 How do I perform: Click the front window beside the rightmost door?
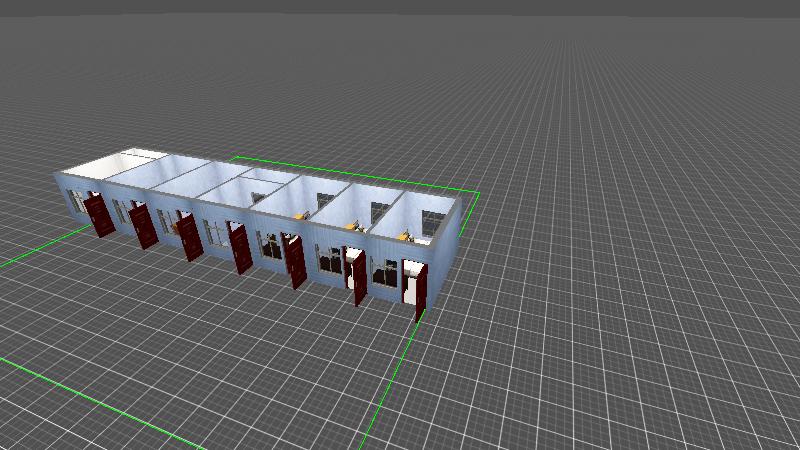tap(385, 272)
